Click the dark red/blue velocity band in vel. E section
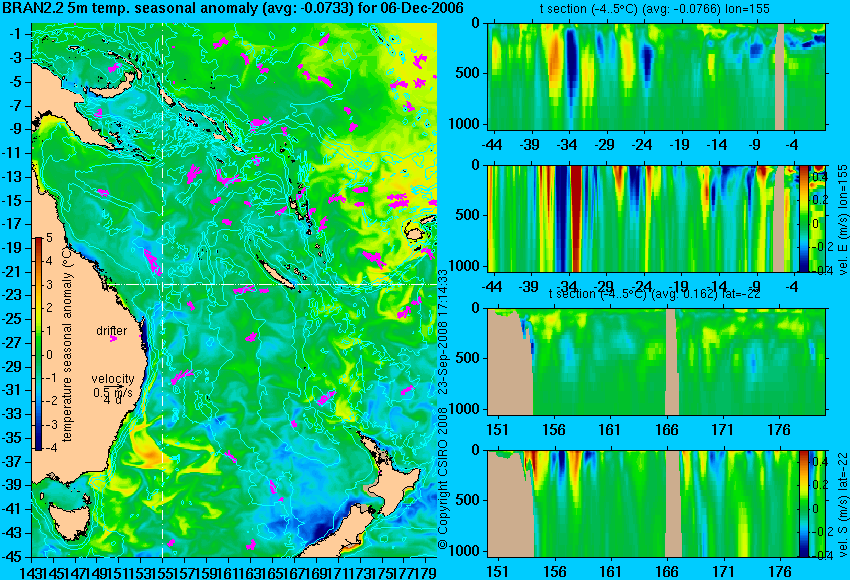 (x=569, y=218)
